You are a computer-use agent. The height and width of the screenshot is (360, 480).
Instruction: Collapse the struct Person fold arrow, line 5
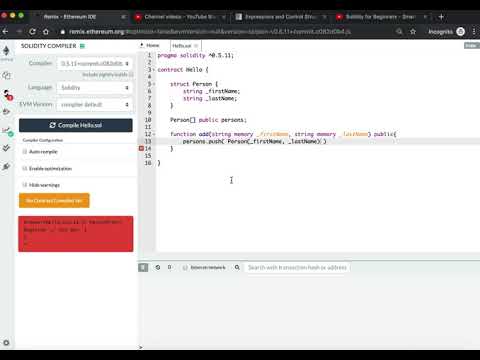coord(154,84)
